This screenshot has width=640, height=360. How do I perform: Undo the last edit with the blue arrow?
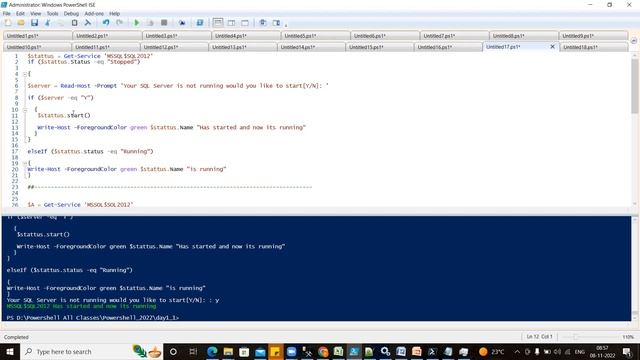tap(106, 23)
